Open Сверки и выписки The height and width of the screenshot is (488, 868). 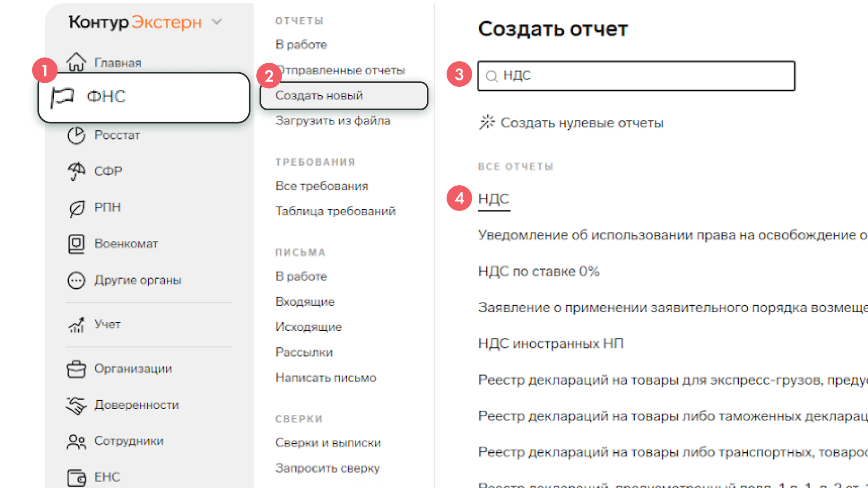tap(328, 443)
